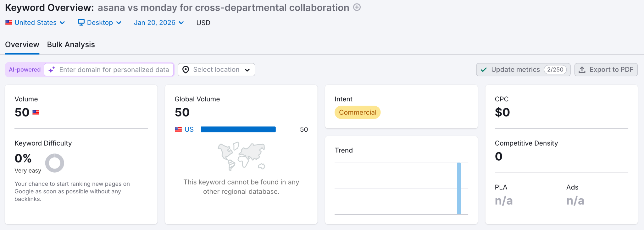644x230 pixels.
Task: Focus the Enter domain input field
Action: pos(114,70)
